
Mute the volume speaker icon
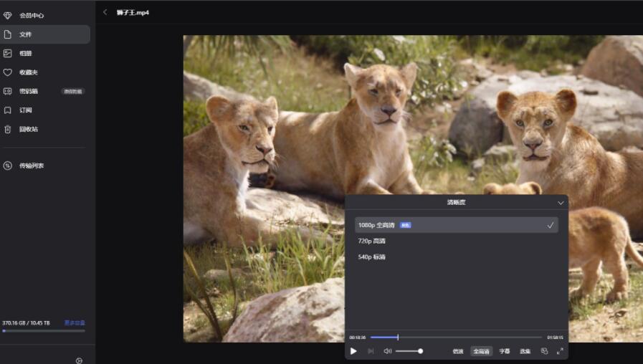tap(388, 351)
